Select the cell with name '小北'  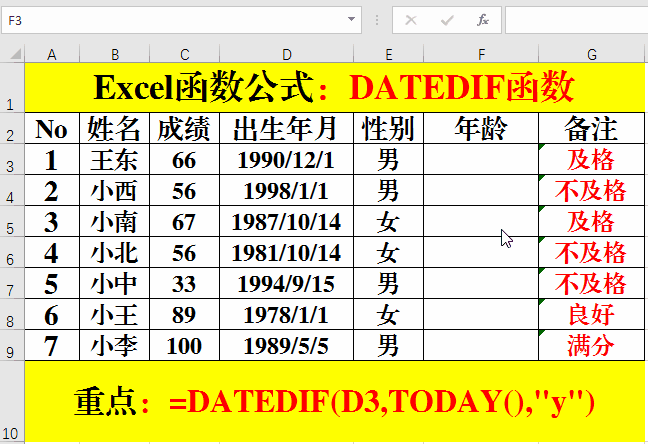(x=114, y=252)
